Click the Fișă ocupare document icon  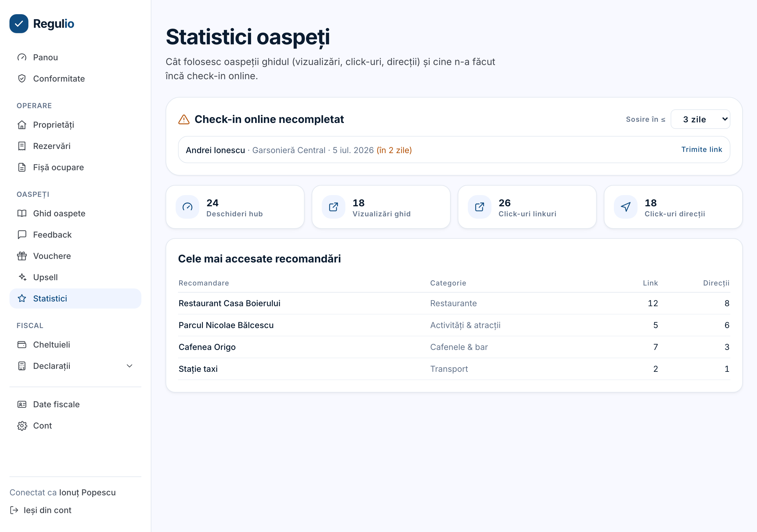[x=22, y=168]
